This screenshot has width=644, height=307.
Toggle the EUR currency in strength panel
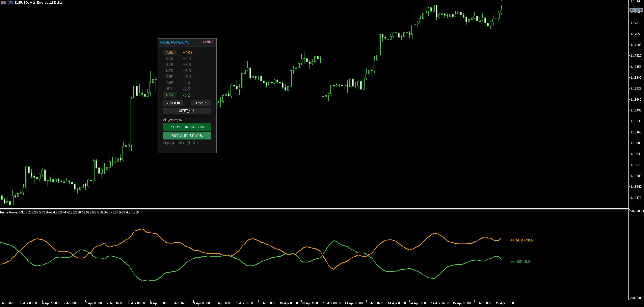click(x=169, y=65)
